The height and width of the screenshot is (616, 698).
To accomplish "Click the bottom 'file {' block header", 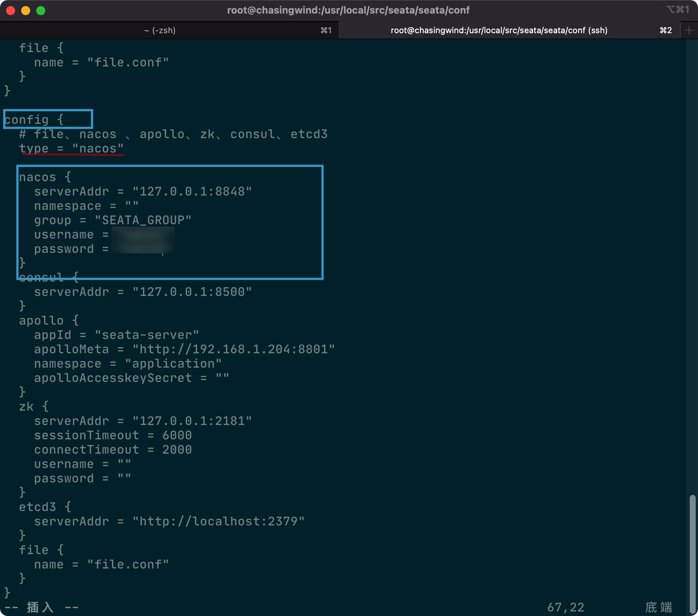I will point(41,550).
